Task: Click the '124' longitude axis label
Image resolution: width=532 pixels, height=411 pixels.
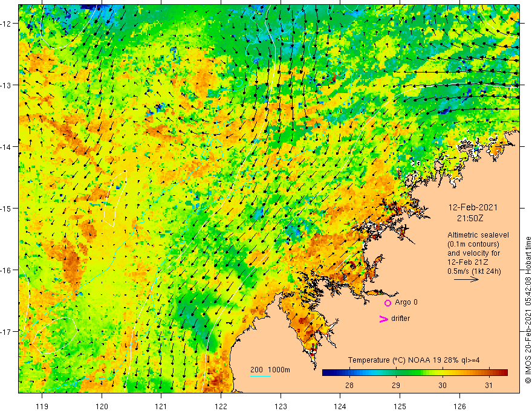Action: click(340, 406)
